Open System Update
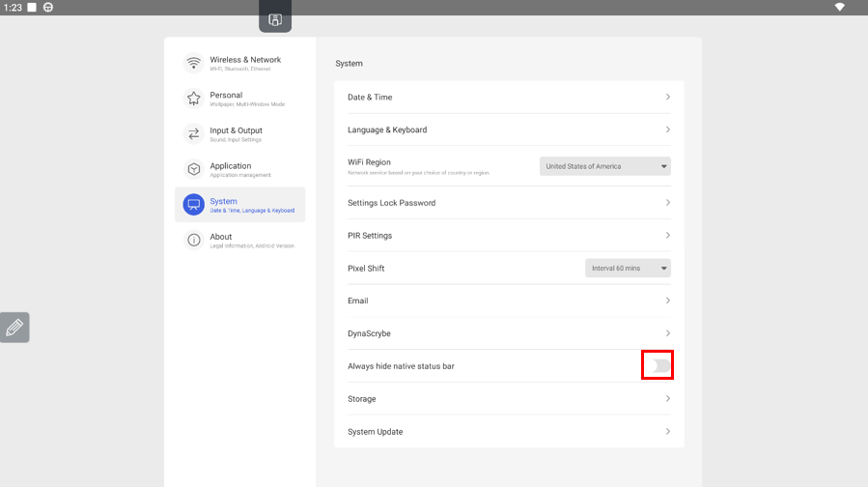 click(508, 432)
